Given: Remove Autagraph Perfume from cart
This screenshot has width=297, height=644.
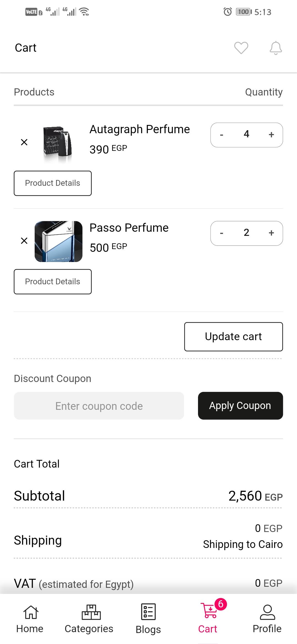Looking at the screenshot, I should click(24, 142).
